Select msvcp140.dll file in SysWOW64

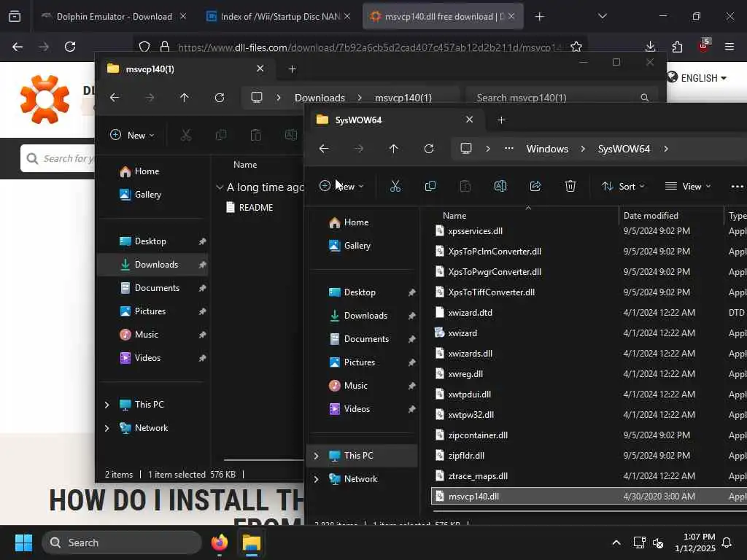click(589, 496)
